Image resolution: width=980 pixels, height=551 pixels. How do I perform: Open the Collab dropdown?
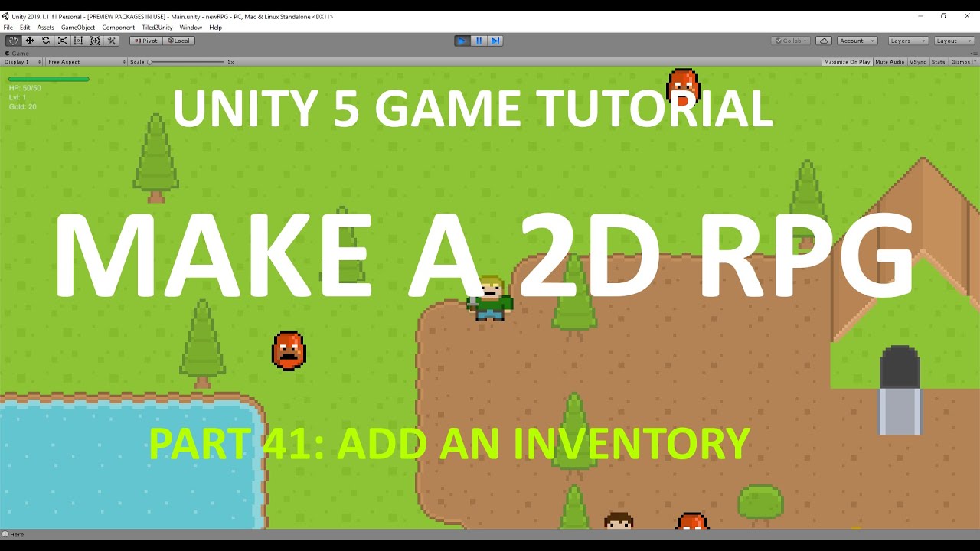790,41
